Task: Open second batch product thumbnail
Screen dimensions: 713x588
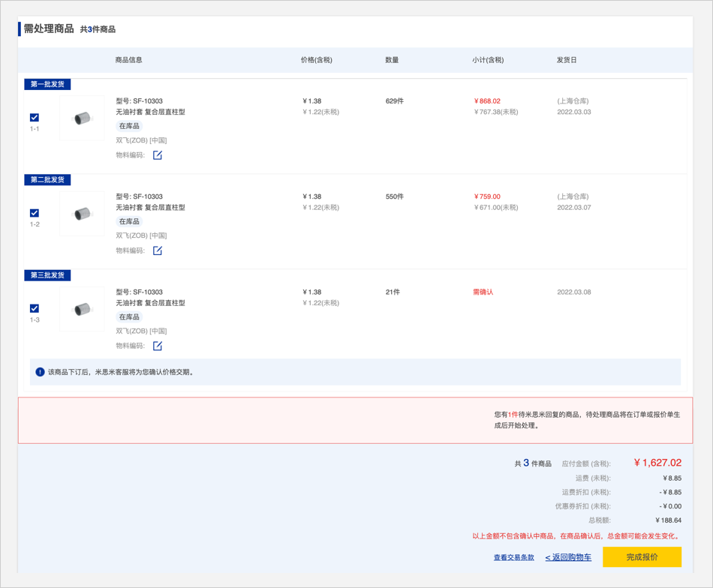Action: tap(82, 214)
